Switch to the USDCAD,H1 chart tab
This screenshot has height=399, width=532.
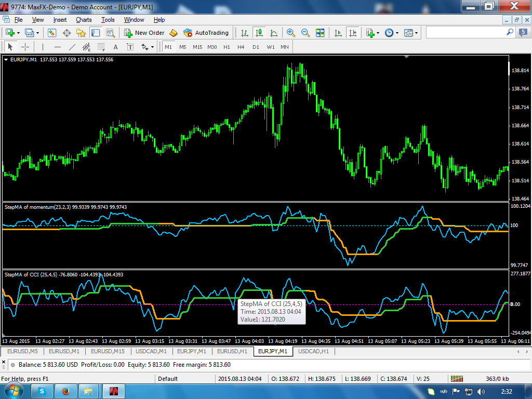[313, 351]
